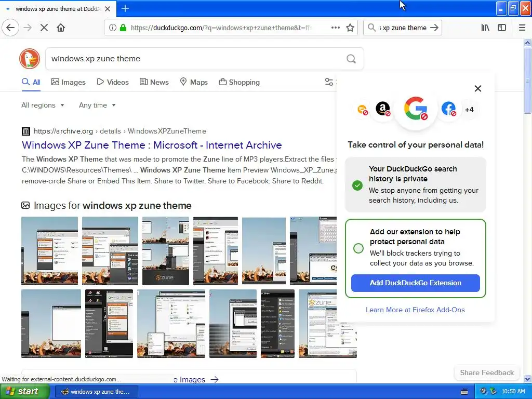This screenshot has height=399, width=532.
Task: Open the Firefox hamburger menu
Action: click(522, 28)
